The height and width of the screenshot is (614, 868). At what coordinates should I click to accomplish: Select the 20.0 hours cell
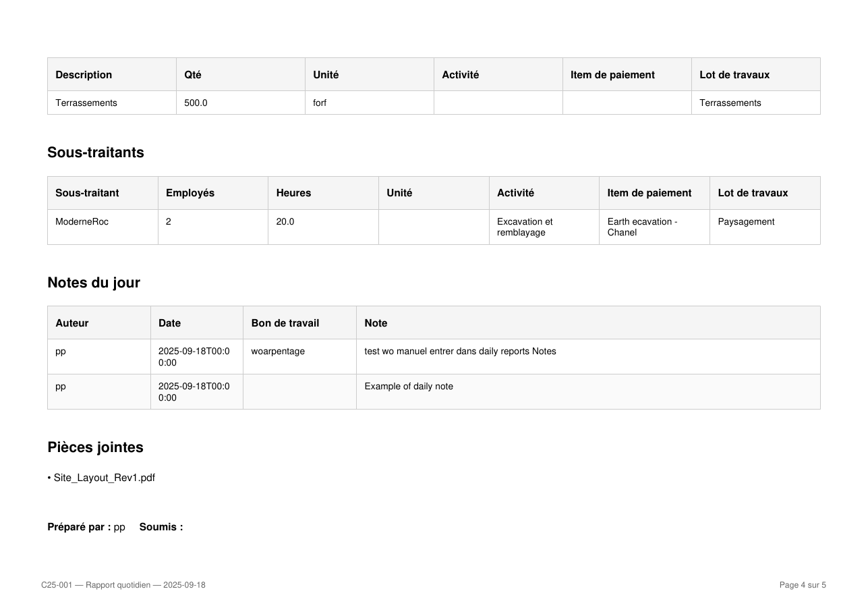pyautogui.click(x=323, y=227)
